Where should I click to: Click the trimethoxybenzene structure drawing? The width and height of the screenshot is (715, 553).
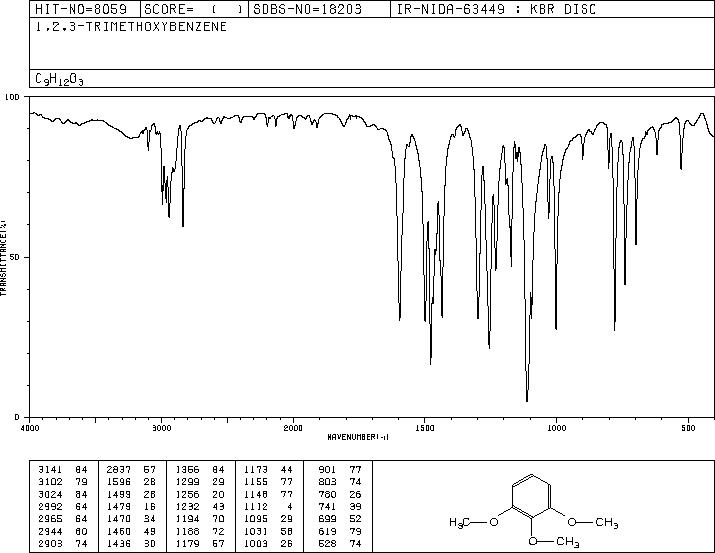click(x=534, y=511)
